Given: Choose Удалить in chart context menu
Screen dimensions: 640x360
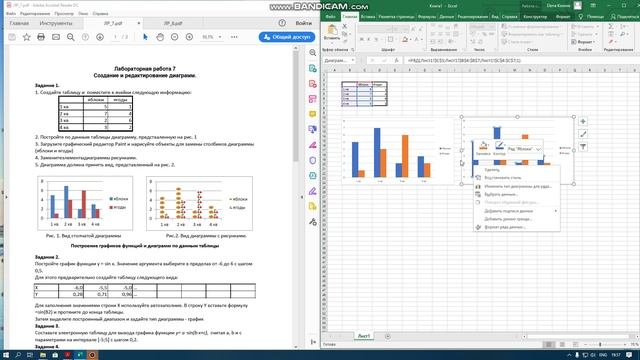Looking at the screenshot, I should tap(516, 170).
